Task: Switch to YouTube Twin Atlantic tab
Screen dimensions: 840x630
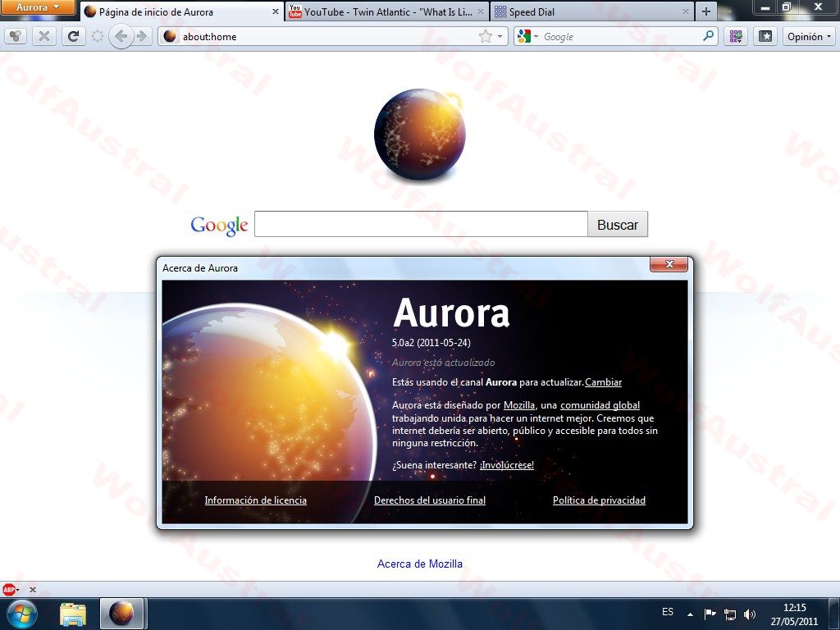Action: [x=388, y=11]
